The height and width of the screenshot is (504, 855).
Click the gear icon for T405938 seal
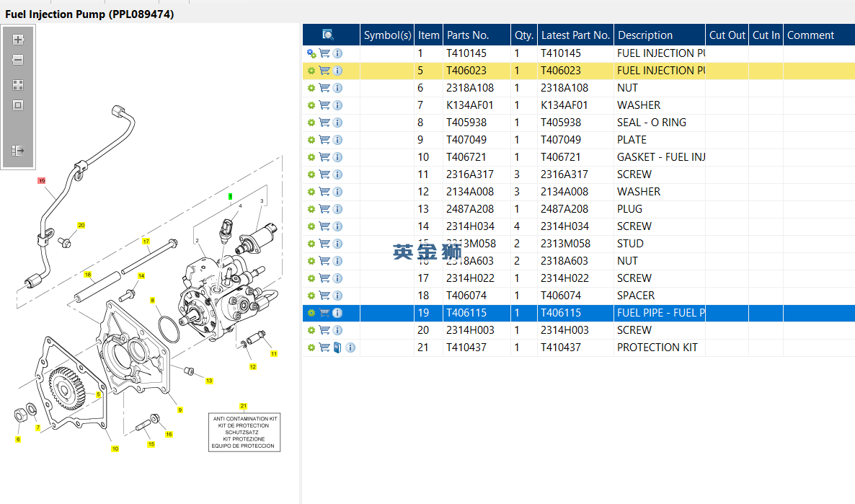point(311,123)
